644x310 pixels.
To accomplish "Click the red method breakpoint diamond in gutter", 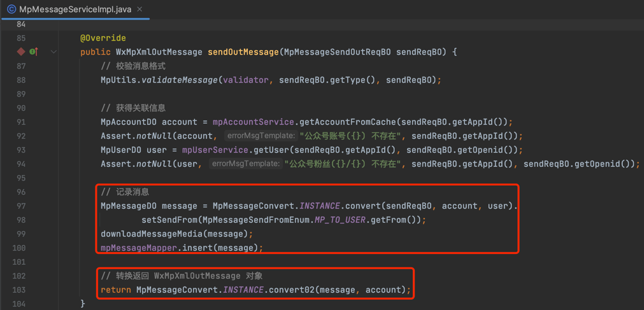I will point(21,52).
